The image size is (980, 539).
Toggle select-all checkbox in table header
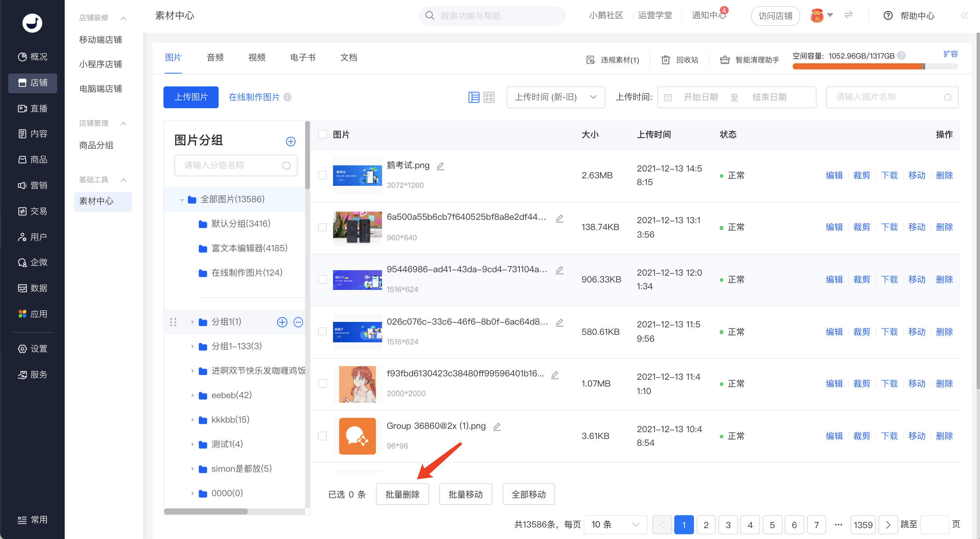click(x=322, y=134)
